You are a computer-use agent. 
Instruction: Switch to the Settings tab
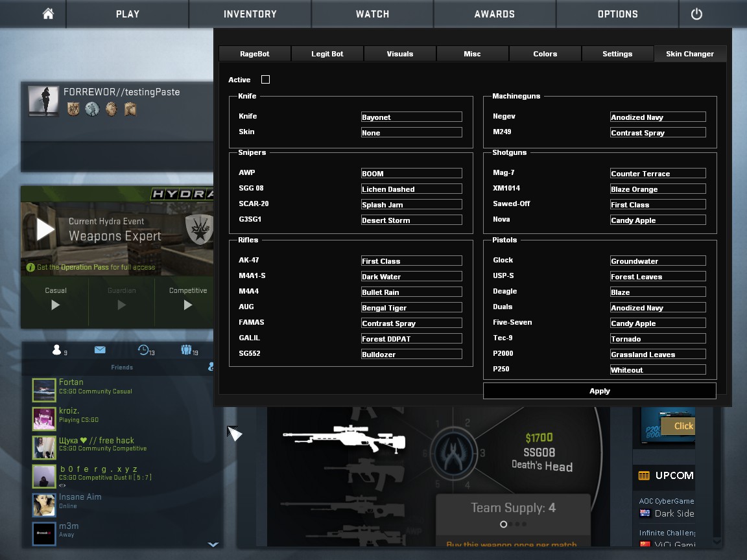click(617, 54)
